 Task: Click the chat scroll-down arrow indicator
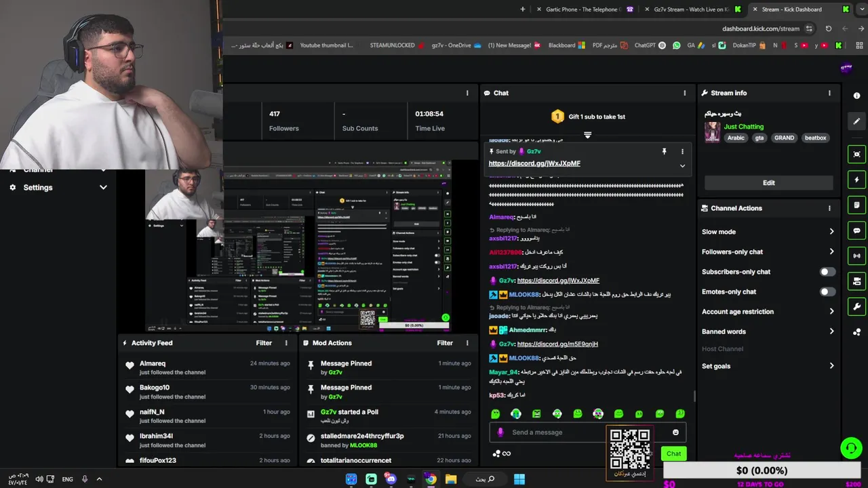click(x=588, y=136)
